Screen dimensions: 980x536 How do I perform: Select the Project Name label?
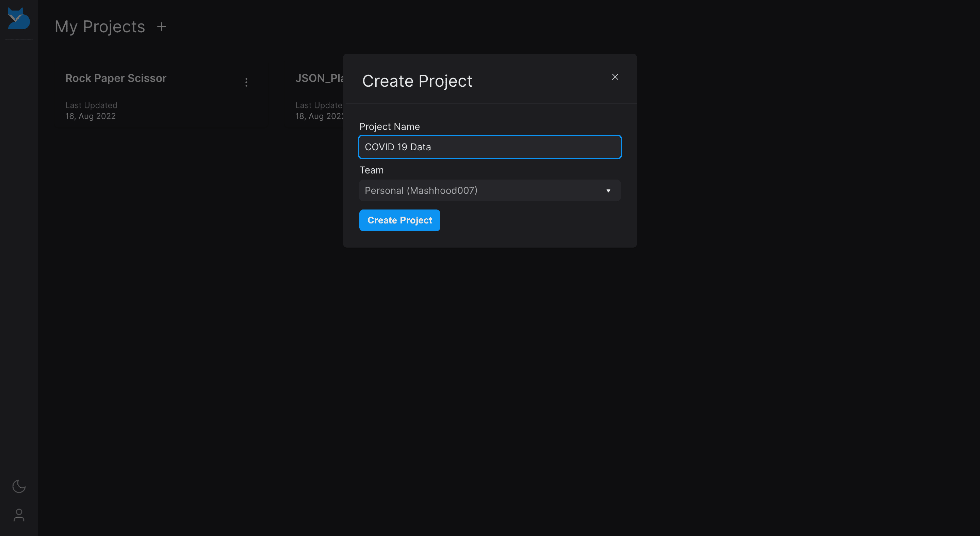click(x=390, y=127)
